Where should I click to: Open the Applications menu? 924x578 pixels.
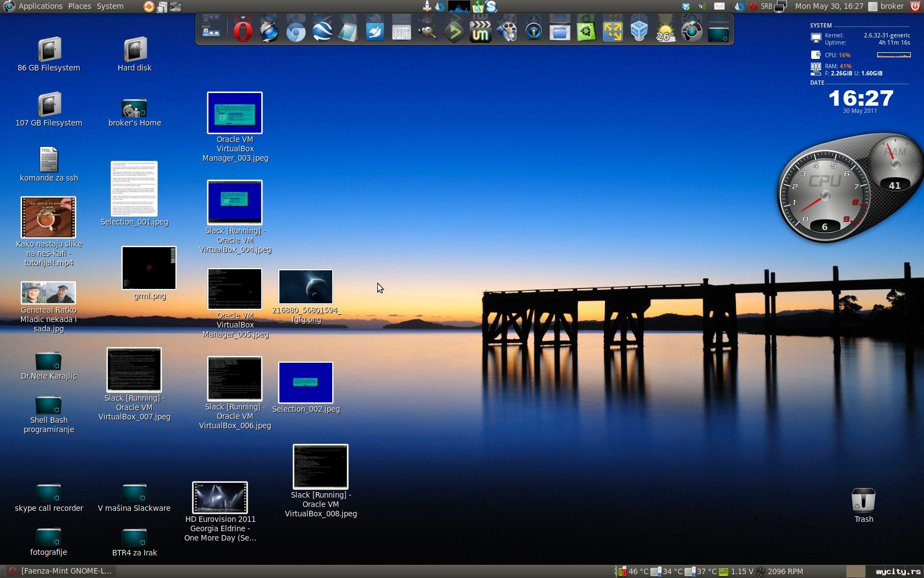(x=40, y=6)
